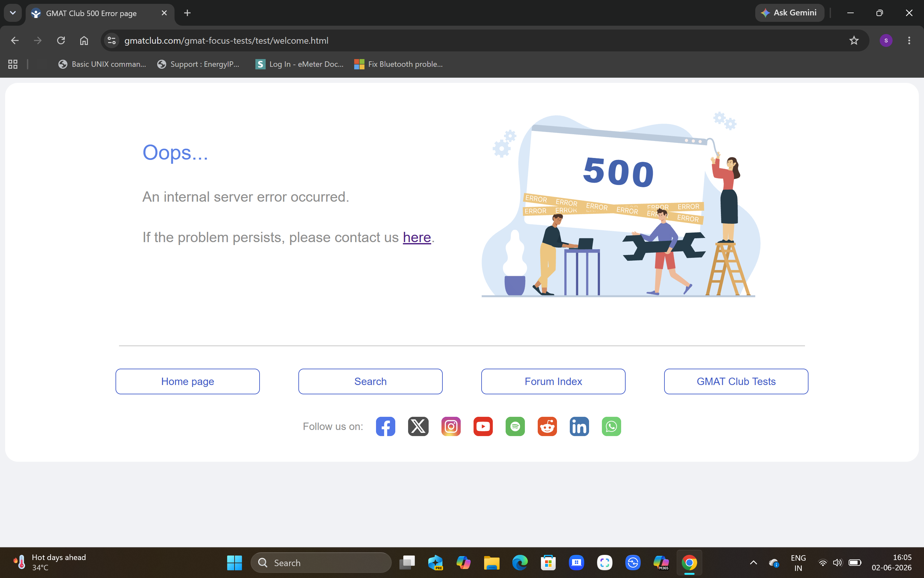Open a new tab with plus button
924x578 pixels.
[187, 13]
